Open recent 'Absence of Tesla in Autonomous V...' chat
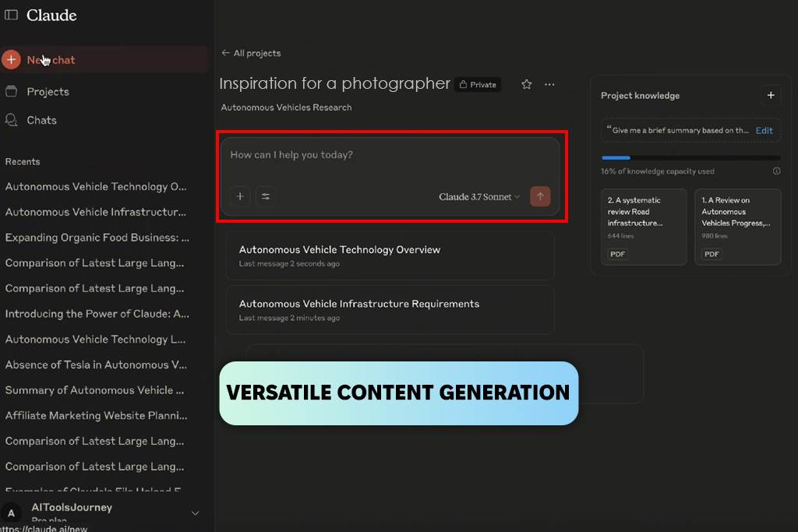Image resolution: width=798 pixels, height=532 pixels. click(x=96, y=365)
